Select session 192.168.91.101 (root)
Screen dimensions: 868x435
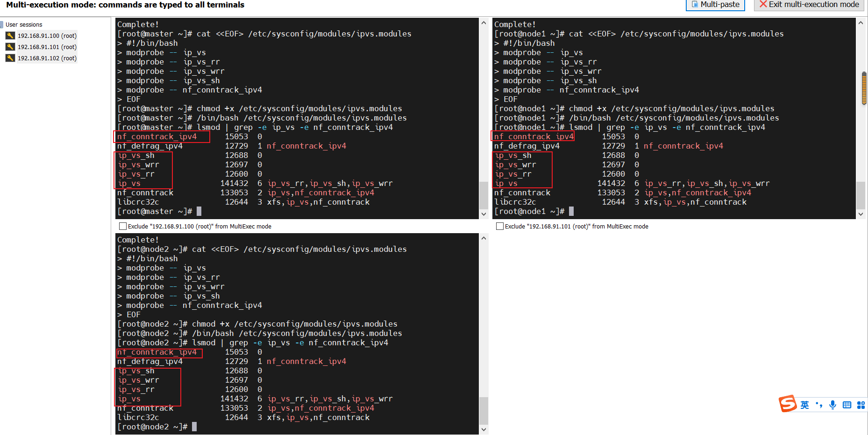tap(47, 47)
